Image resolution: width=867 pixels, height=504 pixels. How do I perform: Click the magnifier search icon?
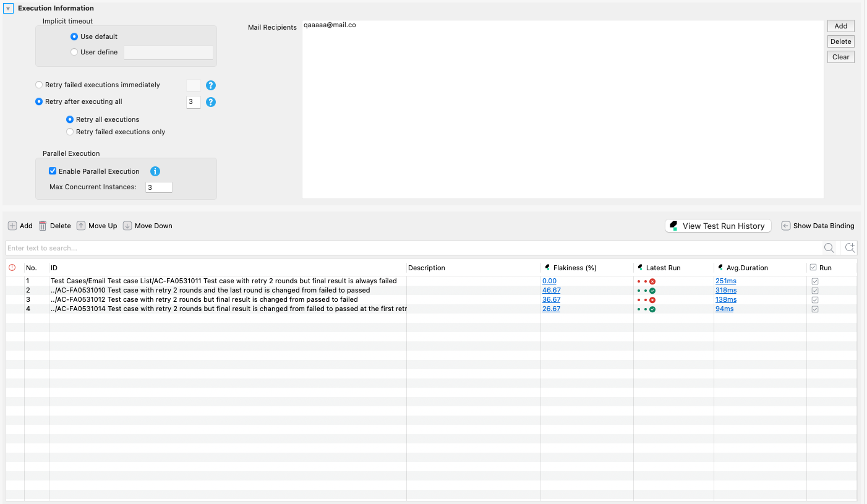point(829,248)
